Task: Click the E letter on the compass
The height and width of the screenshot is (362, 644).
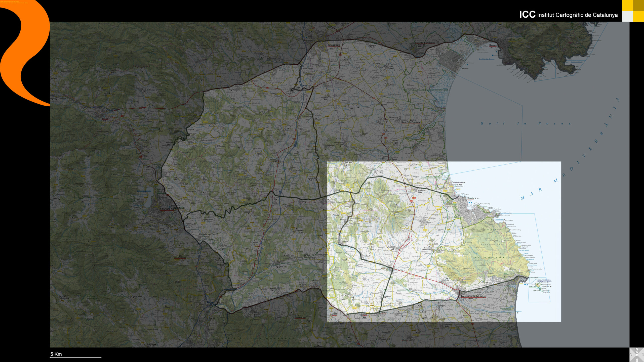Action: (643, 355)
